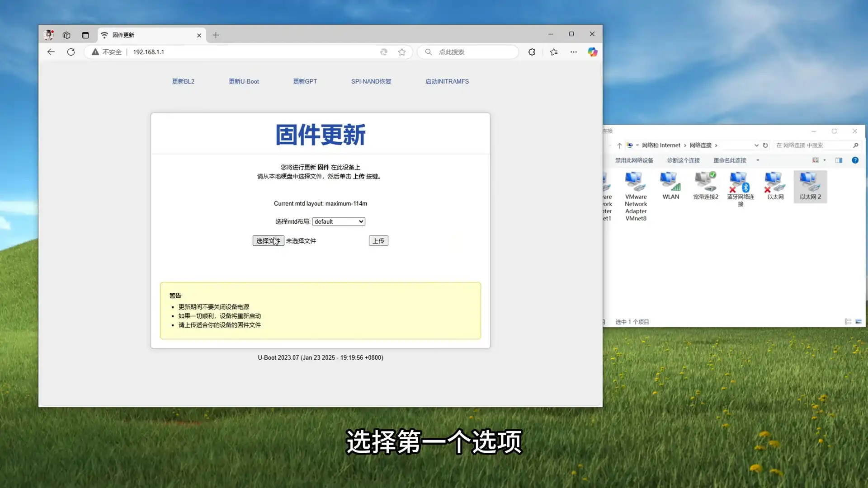This screenshot has height=488, width=868.
Task: Open the Copilot icon in the toolbar
Action: [592, 52]
